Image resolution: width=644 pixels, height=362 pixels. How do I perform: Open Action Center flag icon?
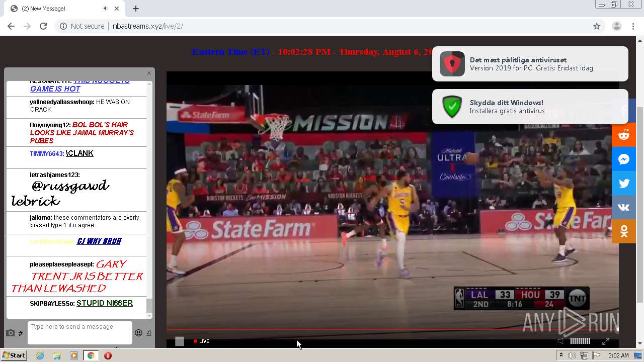(596, 355)
